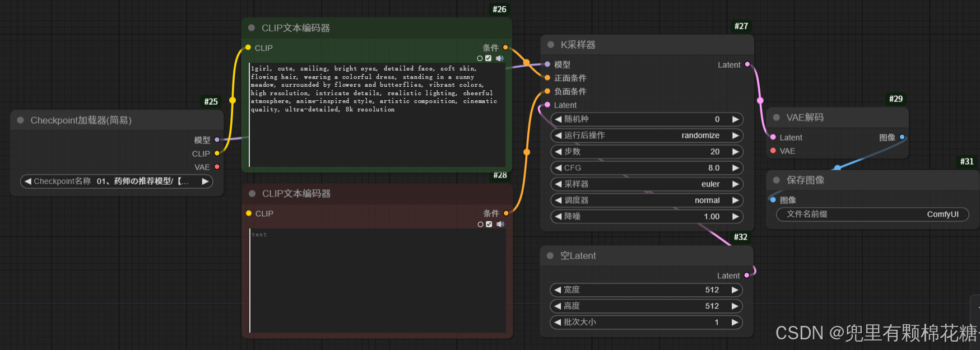The image size is (980, 350).
Task: Click the speaker icon in node #26
Action: [x=500, y=58]
